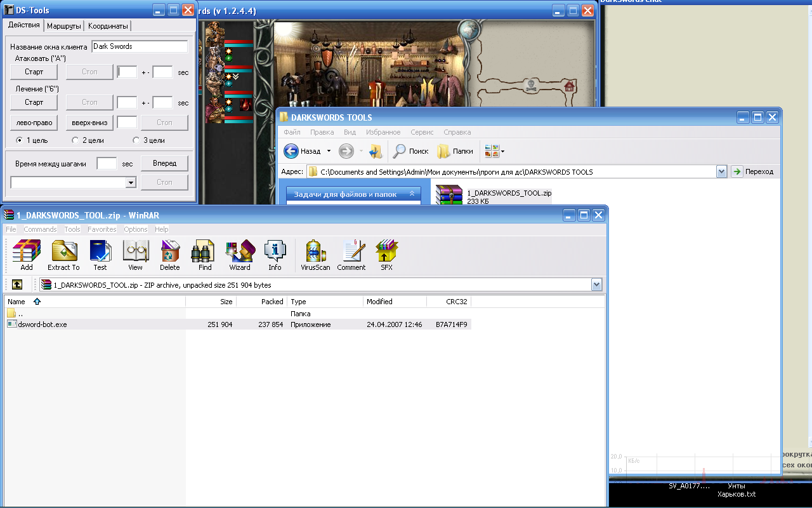The image size is (812, 508).
Task: Launch the WinRAR Wizard
Action: pyautogui.click(x=240, y=255)
